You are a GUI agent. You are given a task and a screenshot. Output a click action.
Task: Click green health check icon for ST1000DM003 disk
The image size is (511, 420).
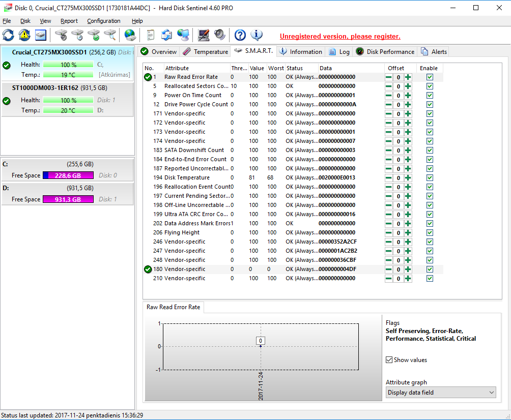(7, 101)
